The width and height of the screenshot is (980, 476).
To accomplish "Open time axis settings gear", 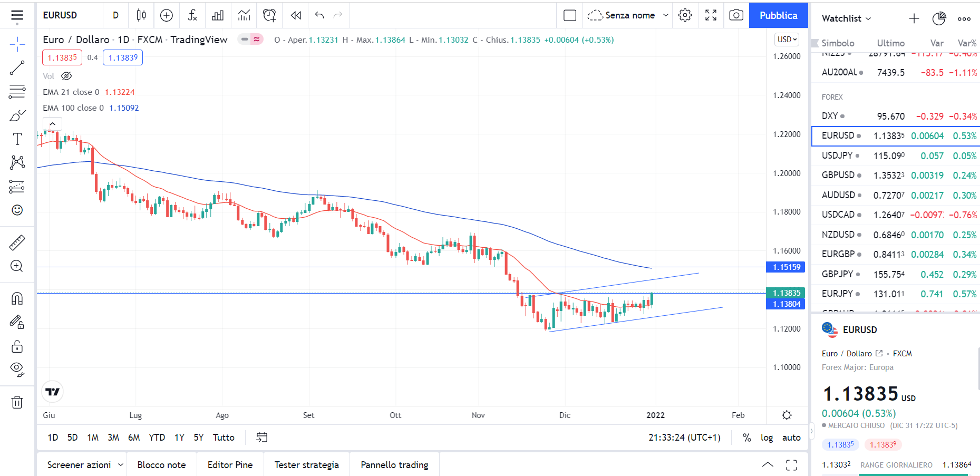I will click(787, 415).
